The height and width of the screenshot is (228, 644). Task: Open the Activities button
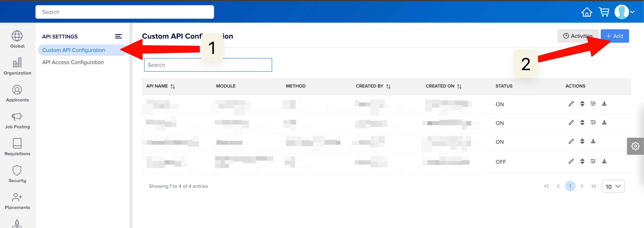point(577,36)
